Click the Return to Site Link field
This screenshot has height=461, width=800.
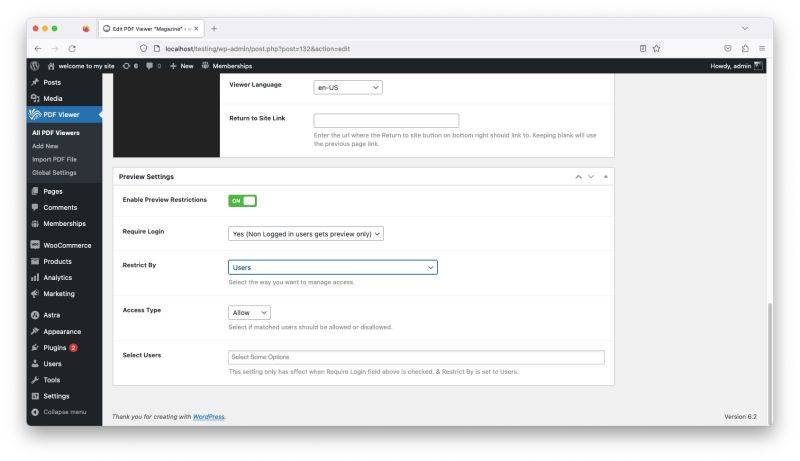(x=386, y=120)
